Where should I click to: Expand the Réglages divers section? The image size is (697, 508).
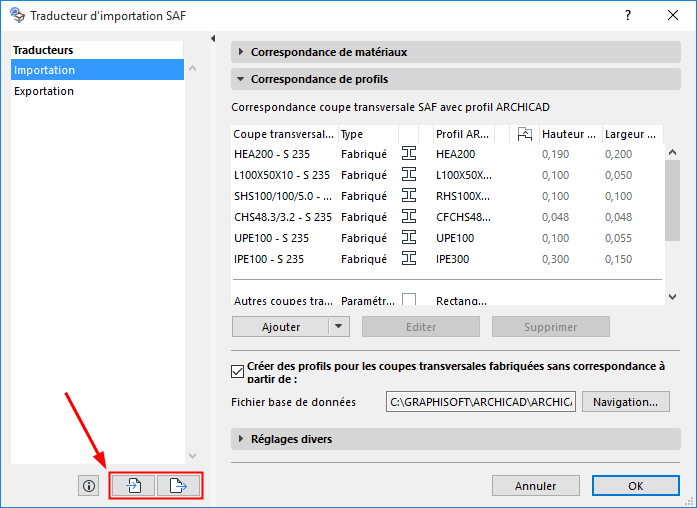click(241, 439)
